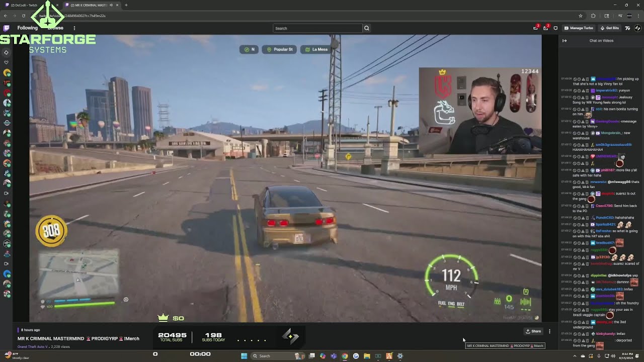
Task: Click username PunchCXD in chat
Action: 605,218
